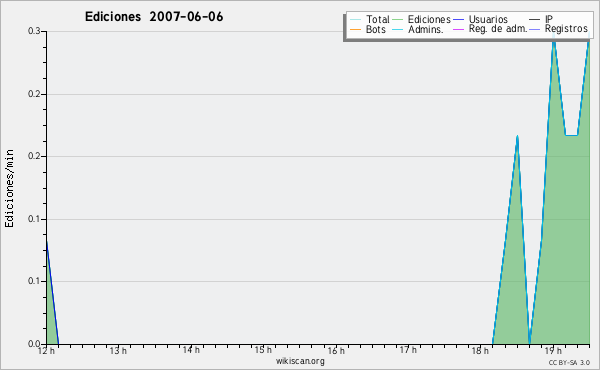Screen dimensions: 600x370
Task: Select the 'Registros' legend label
Action: pyautogui.click(x=566, y=29)
